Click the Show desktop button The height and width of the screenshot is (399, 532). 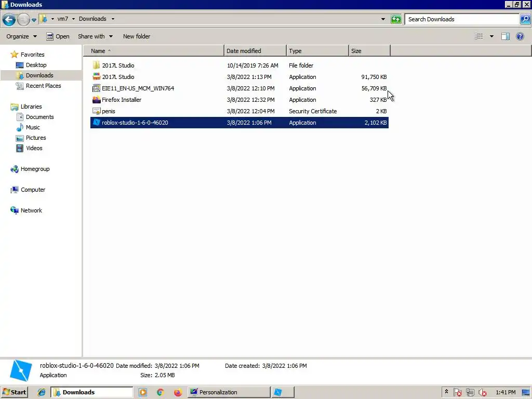tap(526, 392)
